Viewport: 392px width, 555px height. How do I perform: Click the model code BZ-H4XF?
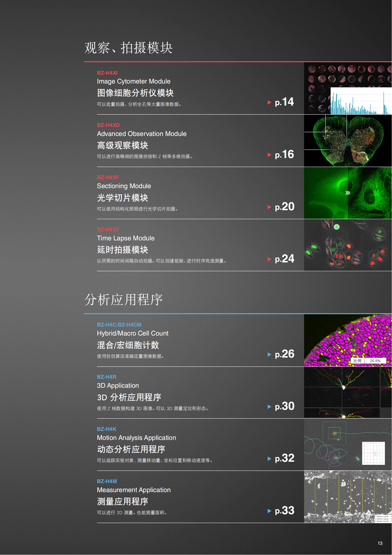click(108, 177)
